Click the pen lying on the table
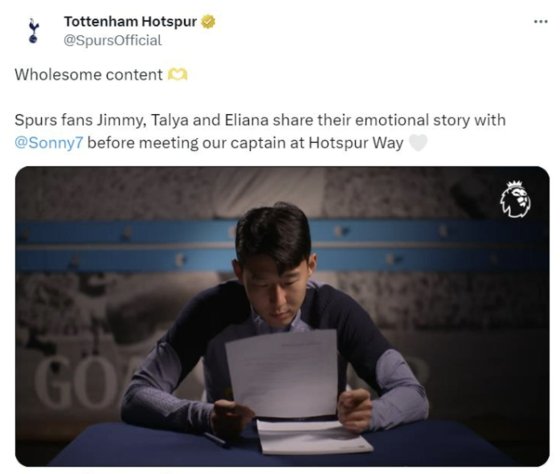The height and width of the screenshot is (474, 560). coord(215,439)
